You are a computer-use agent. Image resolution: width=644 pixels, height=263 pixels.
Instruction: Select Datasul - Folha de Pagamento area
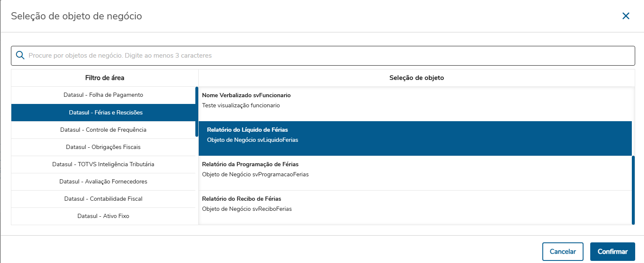coord(103,95)
